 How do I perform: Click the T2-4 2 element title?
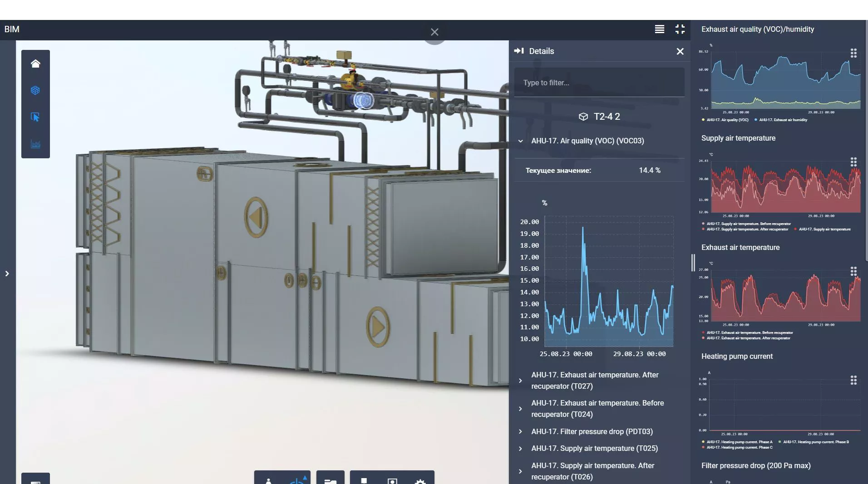(x=607, y=117)
